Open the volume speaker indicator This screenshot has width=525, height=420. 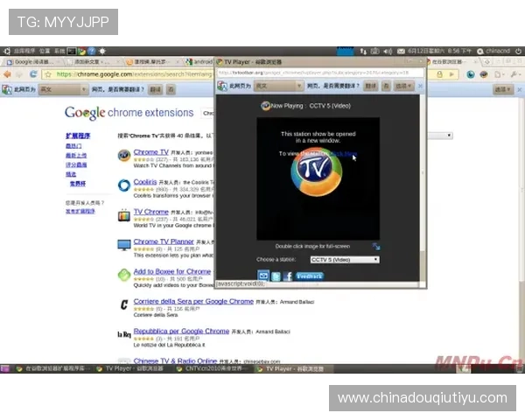coord(388,52)
